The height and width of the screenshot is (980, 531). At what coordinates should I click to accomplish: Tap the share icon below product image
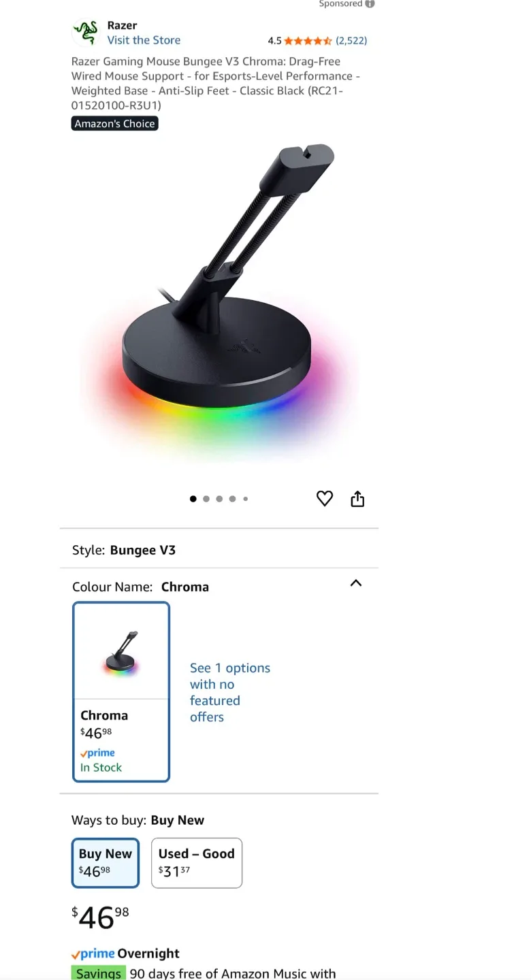[x=357, y=500]
